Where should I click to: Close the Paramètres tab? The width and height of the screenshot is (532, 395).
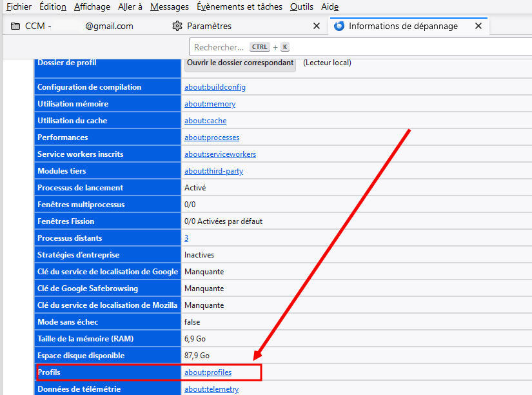(x=317, y=26)
